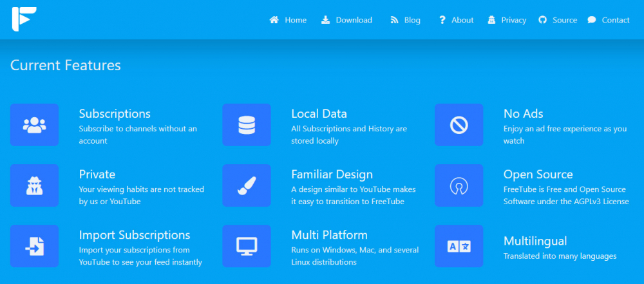Click text "Translated into many languages"
This screenshot has height=284, width=644.
tap(560, 256)
